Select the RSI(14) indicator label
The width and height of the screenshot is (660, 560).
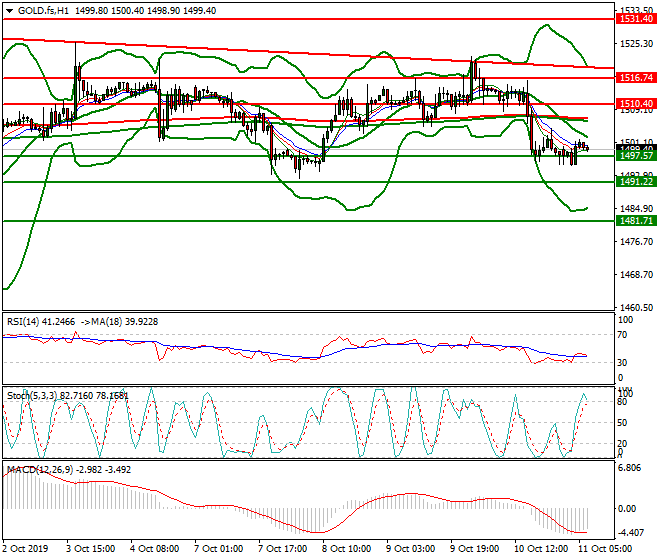point(23,322)
